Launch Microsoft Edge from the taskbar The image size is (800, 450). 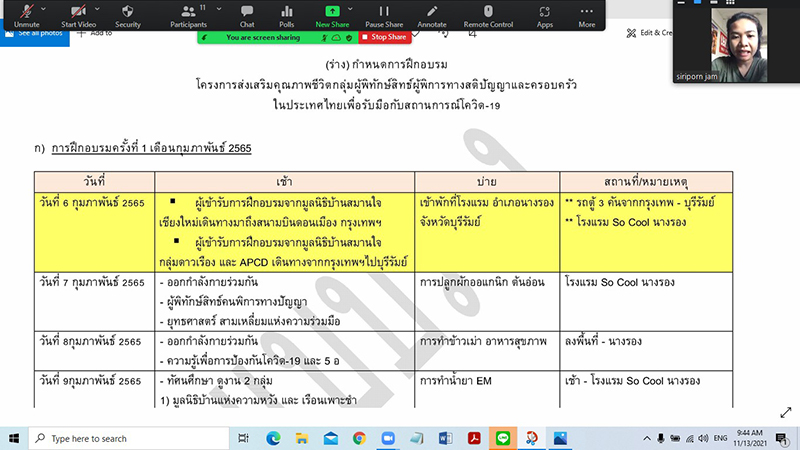click(x=273, y=438)
